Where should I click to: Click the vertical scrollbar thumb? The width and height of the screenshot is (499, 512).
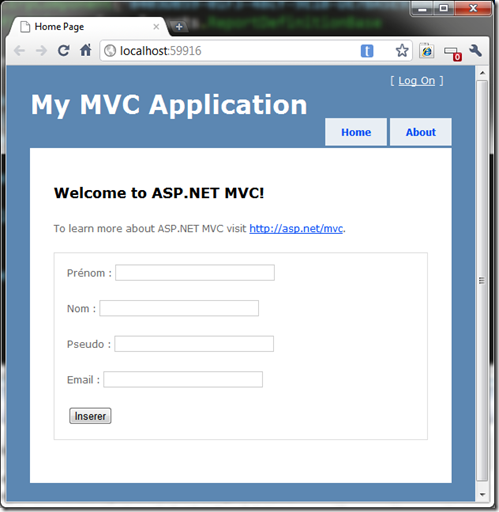point(482,280)
